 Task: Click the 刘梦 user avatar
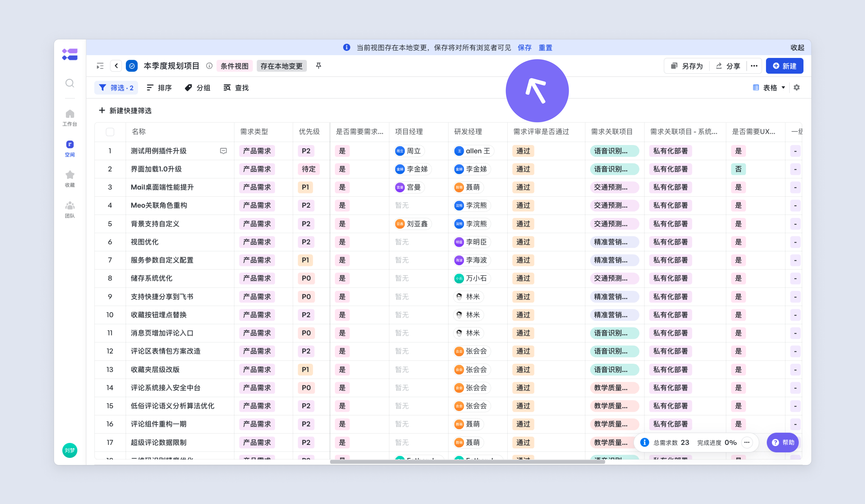[70, 450]
